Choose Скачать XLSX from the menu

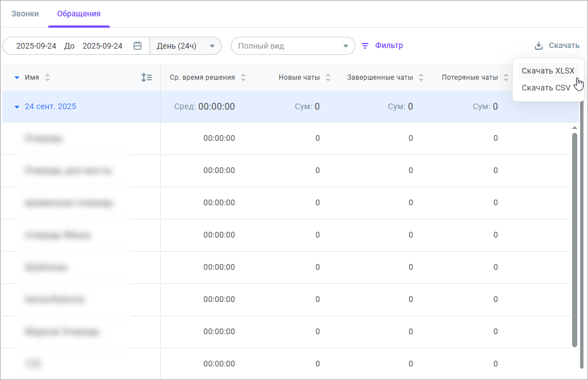547,71
